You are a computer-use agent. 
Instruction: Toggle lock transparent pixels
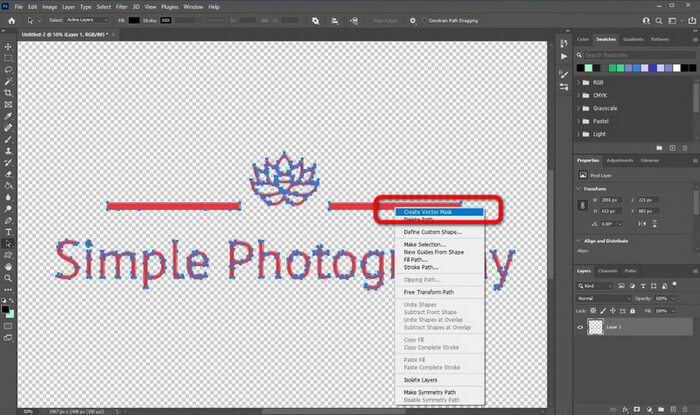pos(593,311)
